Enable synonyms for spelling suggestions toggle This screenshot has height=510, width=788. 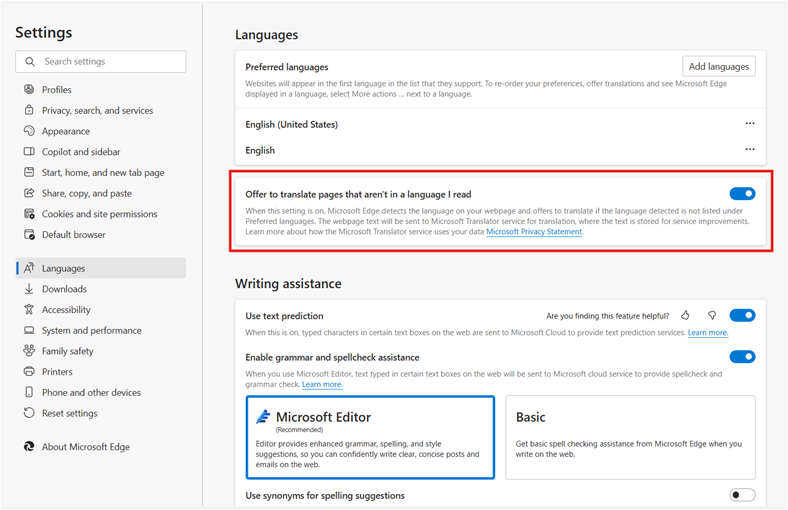[742, 495]
